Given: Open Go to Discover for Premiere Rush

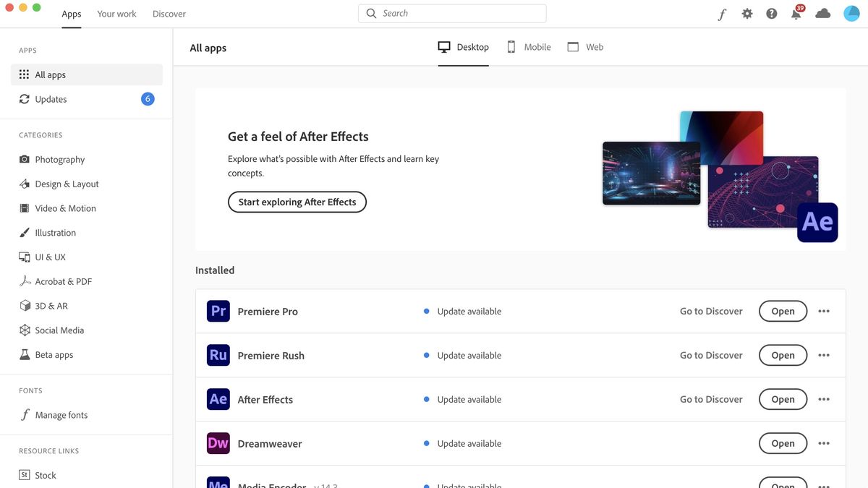Looking at the screenshot, I should click(x=710, y=355).
